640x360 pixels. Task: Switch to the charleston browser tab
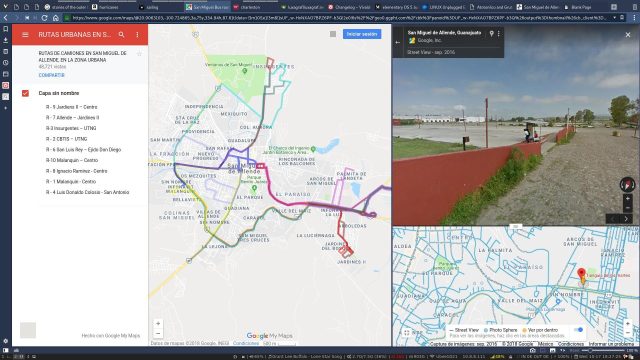tap(247, 7)
